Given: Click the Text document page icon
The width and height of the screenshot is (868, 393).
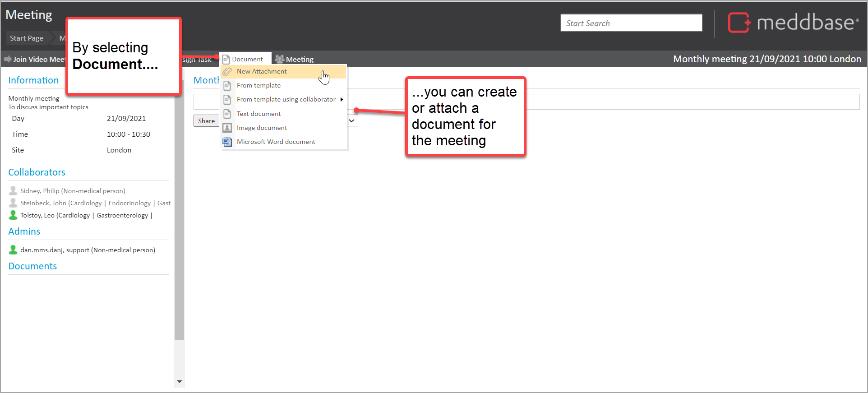Looking at the screenshot, I should click(227, 114).
